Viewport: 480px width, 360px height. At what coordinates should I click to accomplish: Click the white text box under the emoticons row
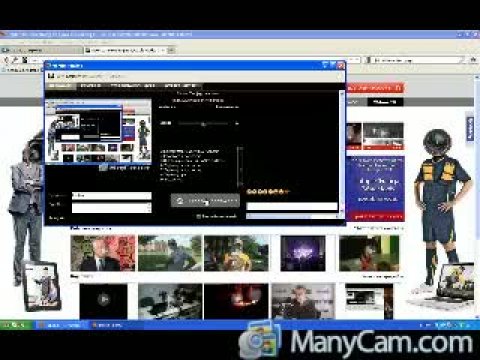click(292, 207)
